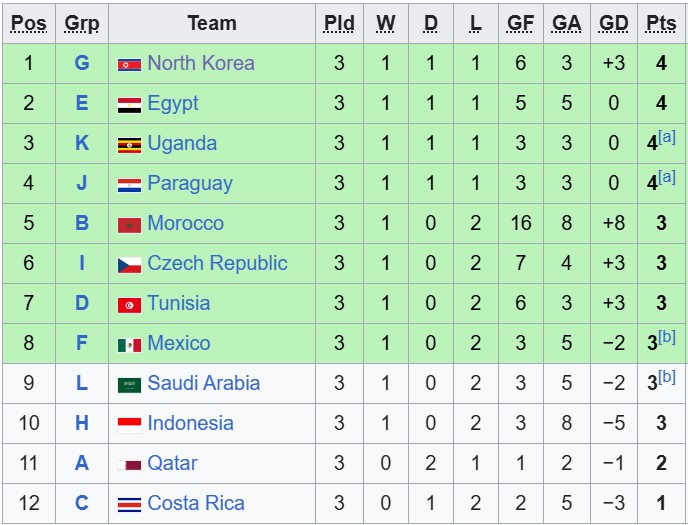Click the Mexico flag icon
688x525 pixels.
[x=129, y=344]
